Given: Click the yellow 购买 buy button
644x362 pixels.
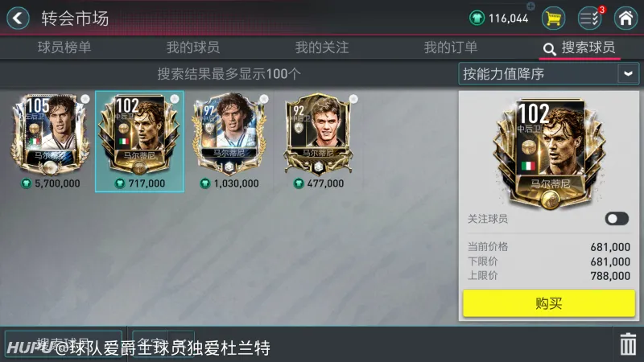Looking at the screenshot, I should pyautogui.click(x=549, y=303).
